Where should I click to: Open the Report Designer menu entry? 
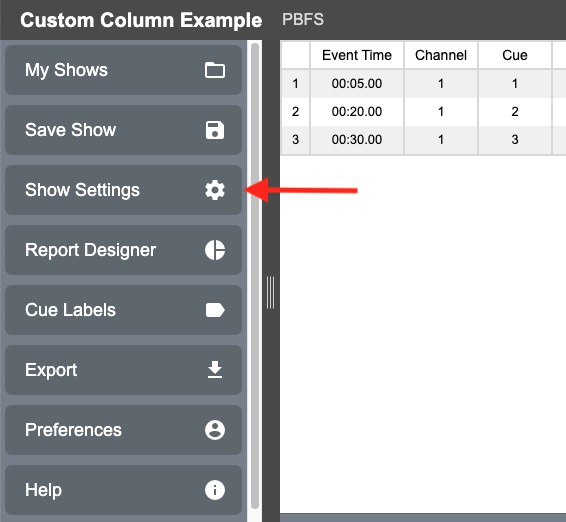click(x=123, y=250)
